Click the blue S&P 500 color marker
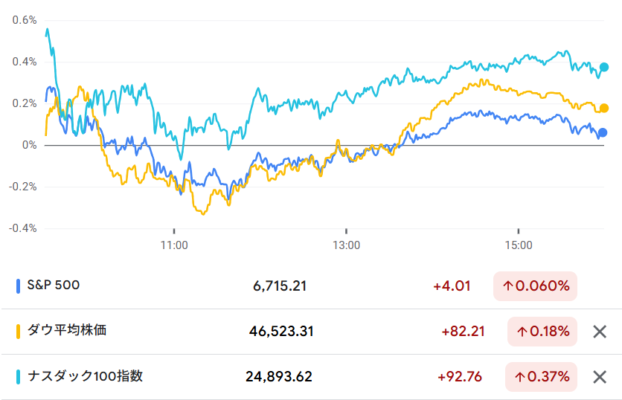 pos(20,286)
